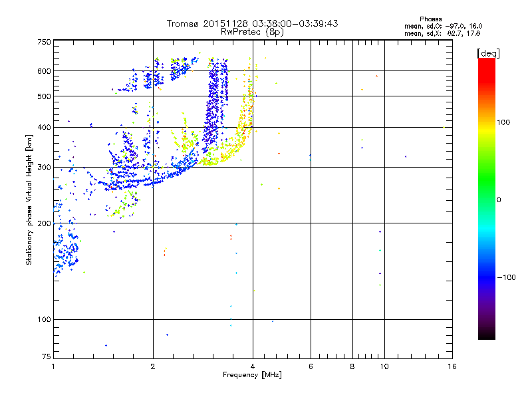Screen dimensions: 532x399
Task: Click x-axis label '10'
Action: [384, 366]
